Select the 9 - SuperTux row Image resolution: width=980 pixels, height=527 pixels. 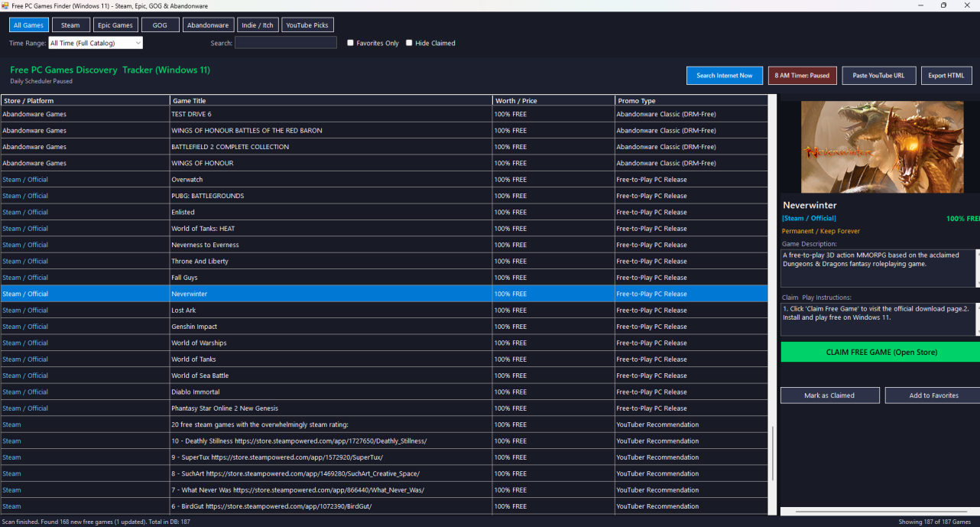[384, 457]
